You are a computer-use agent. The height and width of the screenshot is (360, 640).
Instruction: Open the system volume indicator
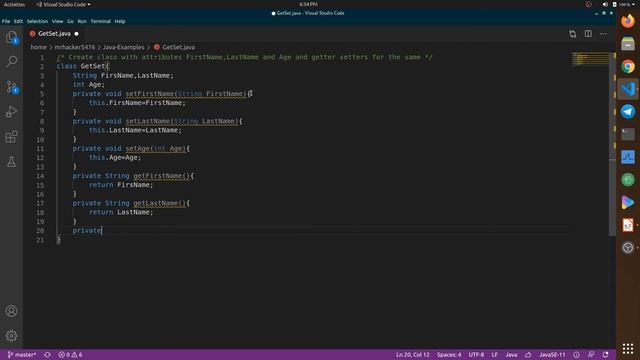pyautogui.click(x=605, y=4)
